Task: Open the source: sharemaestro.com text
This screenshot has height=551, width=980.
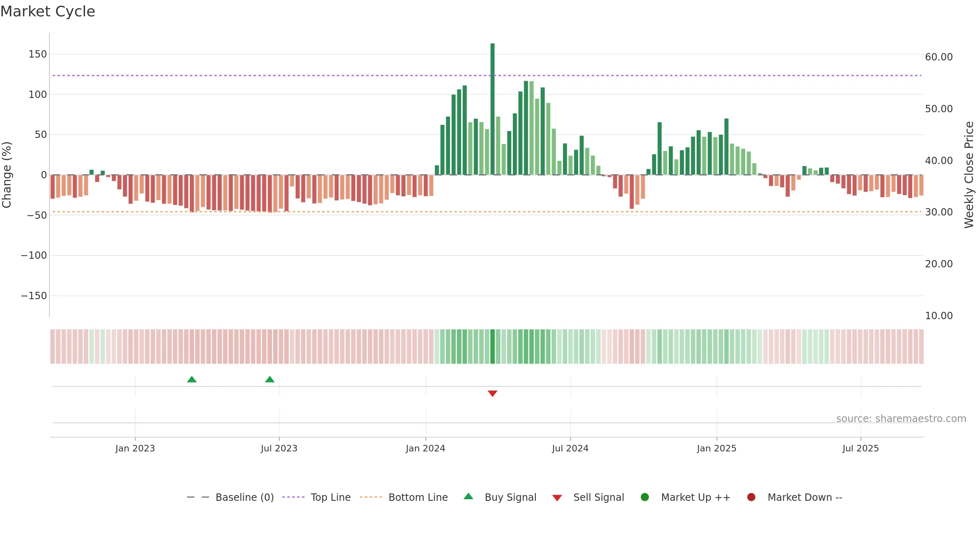Action: (901, 418)
